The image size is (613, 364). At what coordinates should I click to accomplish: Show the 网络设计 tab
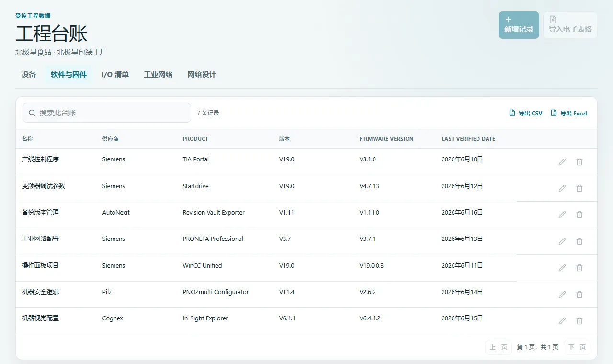point(202,75)
